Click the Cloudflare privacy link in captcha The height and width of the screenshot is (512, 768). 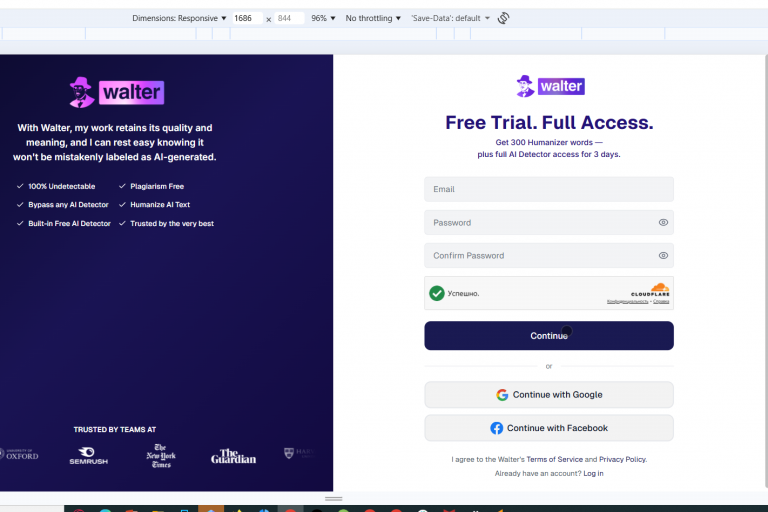click(x=627, y=302)
